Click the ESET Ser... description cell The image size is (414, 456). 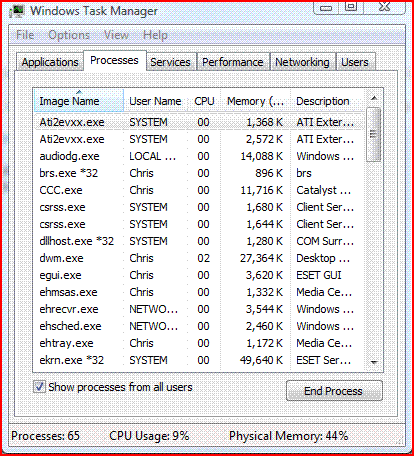[x=324, y=360]
